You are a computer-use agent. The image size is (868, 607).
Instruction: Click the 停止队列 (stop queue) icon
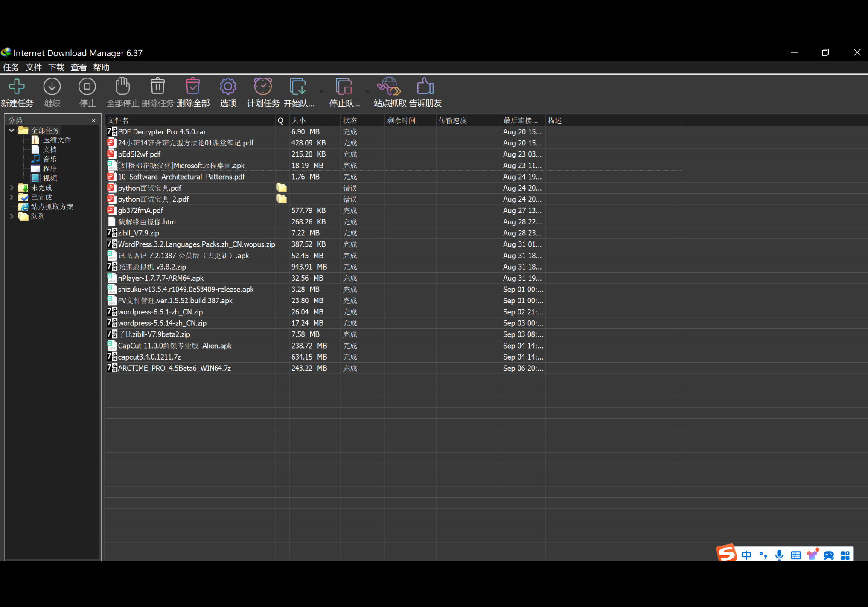(x=344, y=86)
